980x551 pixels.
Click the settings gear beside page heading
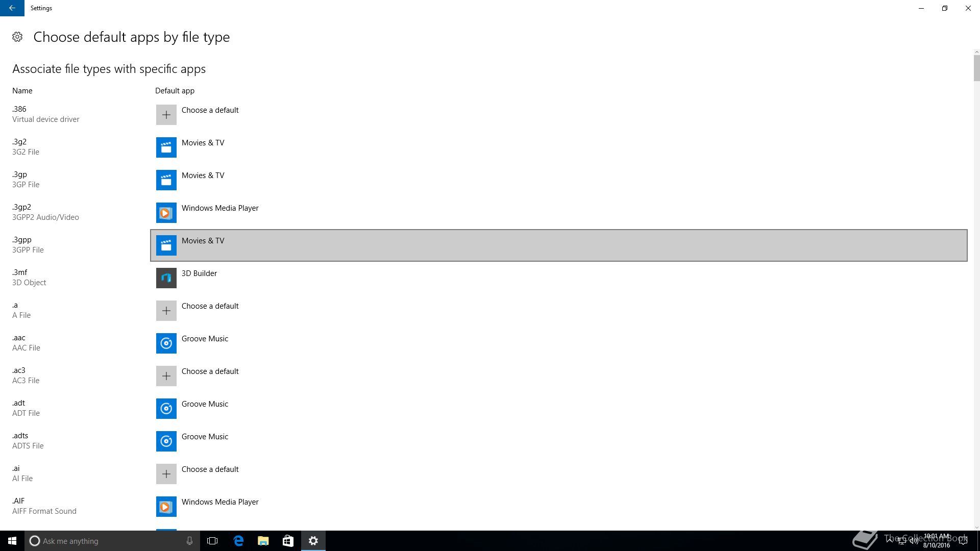coord(17,37)
